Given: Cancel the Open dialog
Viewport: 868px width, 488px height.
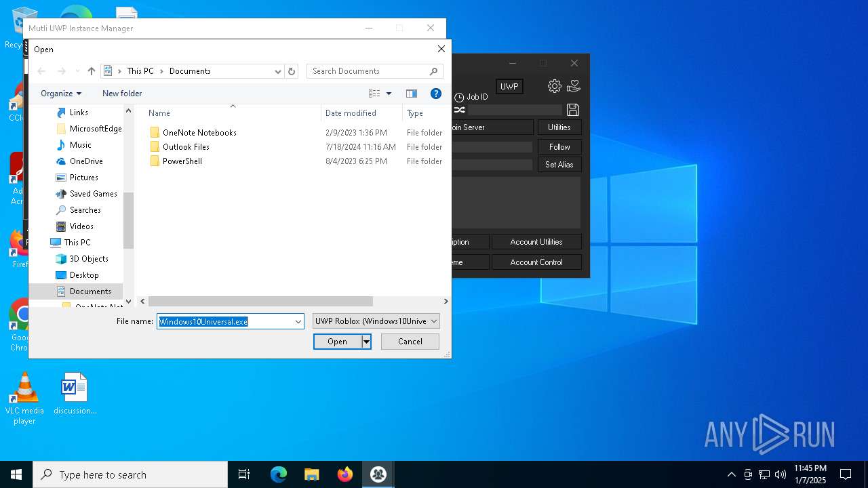Looking at the screenshot, I should click(x=410, y=342).
